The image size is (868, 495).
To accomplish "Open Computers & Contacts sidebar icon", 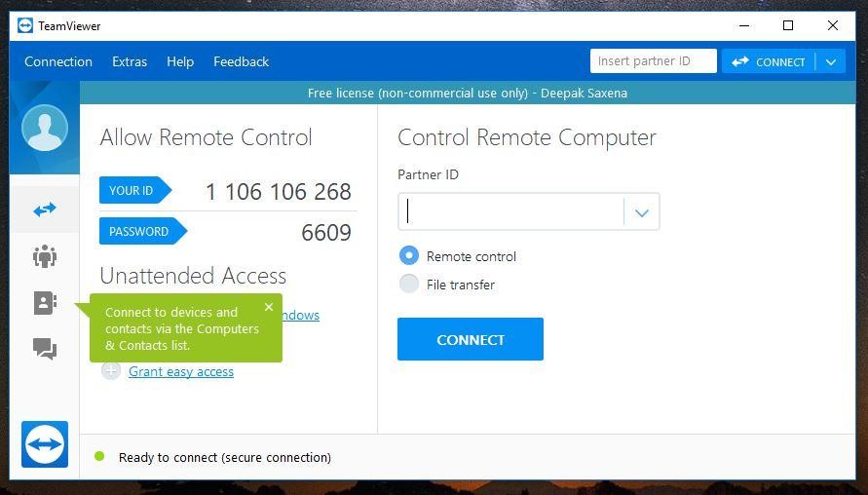I will [x=44, y=303].
